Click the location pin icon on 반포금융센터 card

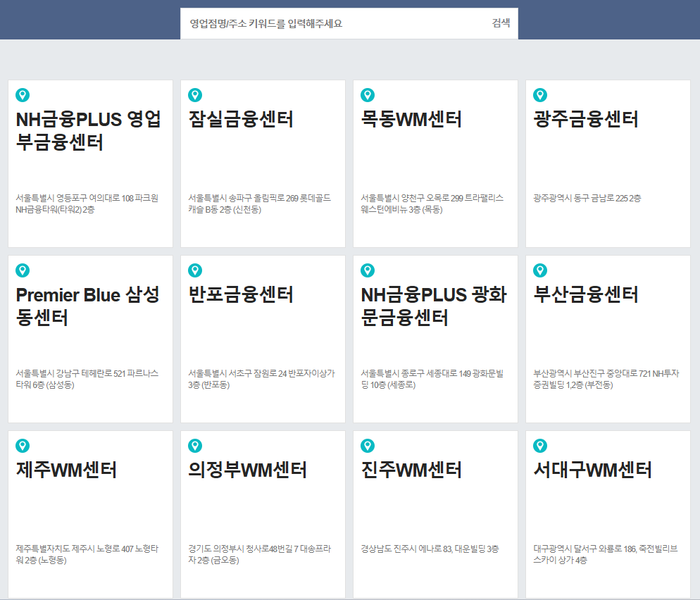[x=195, y=269]
